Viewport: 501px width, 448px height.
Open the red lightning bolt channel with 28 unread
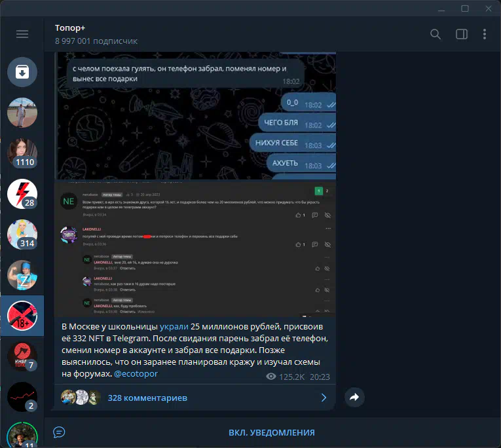point(22,194)
